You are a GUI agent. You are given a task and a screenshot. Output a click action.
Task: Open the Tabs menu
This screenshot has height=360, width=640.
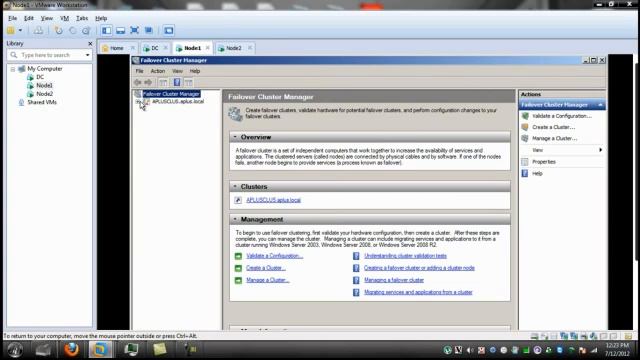pyautogui.click(x=82, y=18)
